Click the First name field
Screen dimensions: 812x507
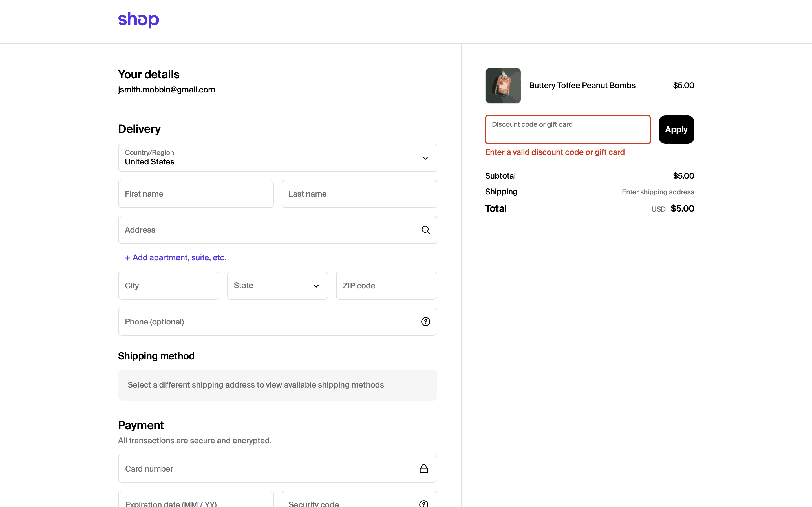(x=196, y=194)
